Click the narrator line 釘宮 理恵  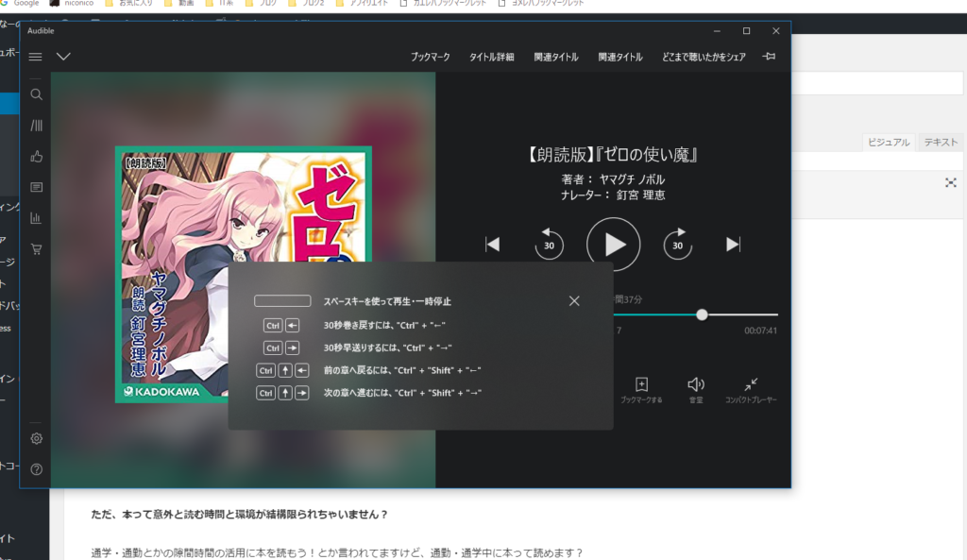tap(613, 195)
